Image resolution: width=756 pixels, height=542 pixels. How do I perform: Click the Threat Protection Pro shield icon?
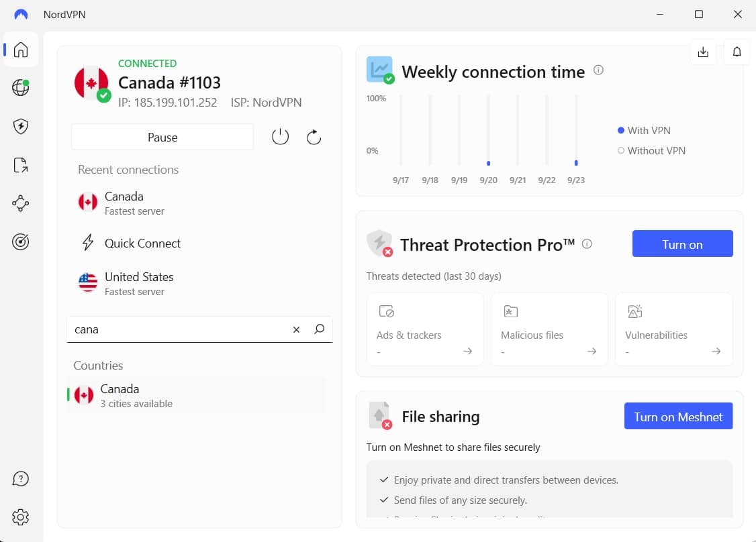[x=380, y=243]
